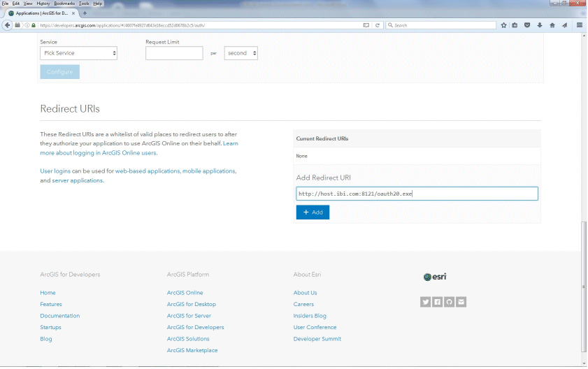Image resolution: width=588 pixels, height=369 pixels.
Task: Open Esri Facebook icon in footer
Action: (437, 302)
